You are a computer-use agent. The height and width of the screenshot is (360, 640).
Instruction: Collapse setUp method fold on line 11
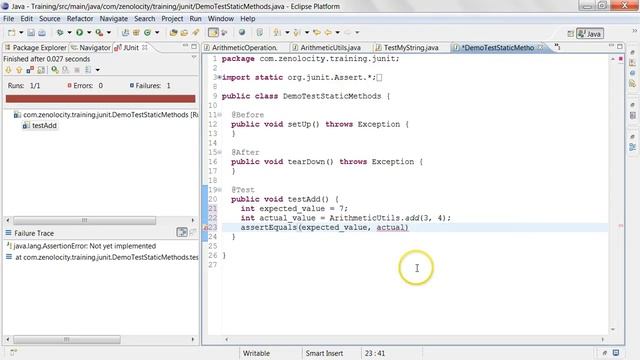tap(220, 115)
